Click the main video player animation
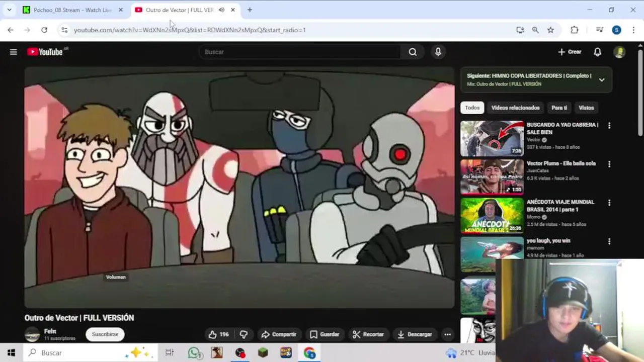Image resolution: width=644 pixels, height=362 pixels. pos(239,188)
